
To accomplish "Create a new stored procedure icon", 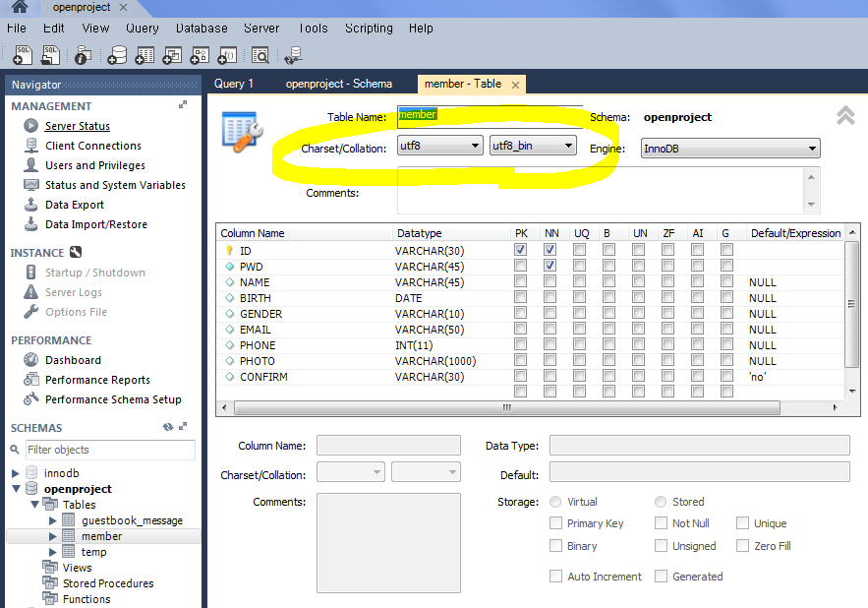I will [200, 55].
